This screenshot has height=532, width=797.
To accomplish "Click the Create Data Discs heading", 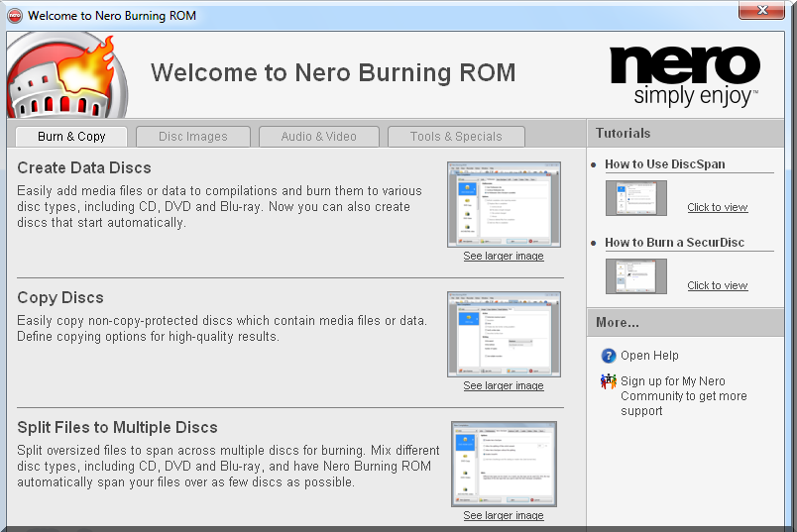I will click(84, 167).
